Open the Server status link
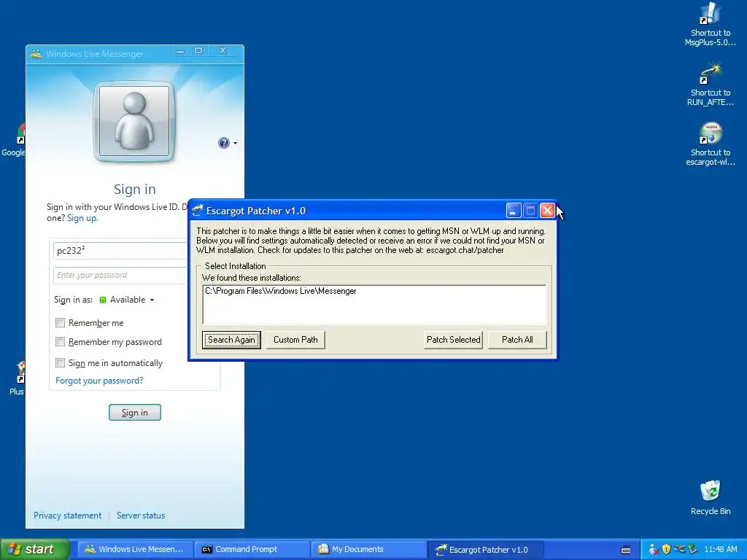The height and width of the screenshot is (560, 747). 141,516
